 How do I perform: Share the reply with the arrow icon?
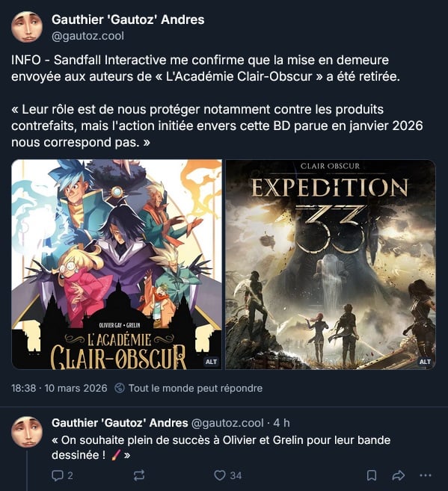[x=399, y=475]
